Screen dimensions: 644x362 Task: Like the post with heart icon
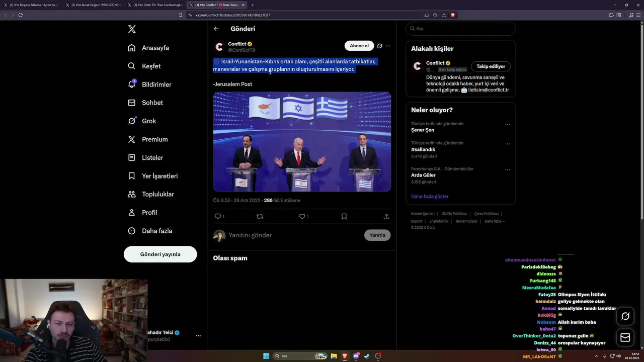[x=302, y=216]
